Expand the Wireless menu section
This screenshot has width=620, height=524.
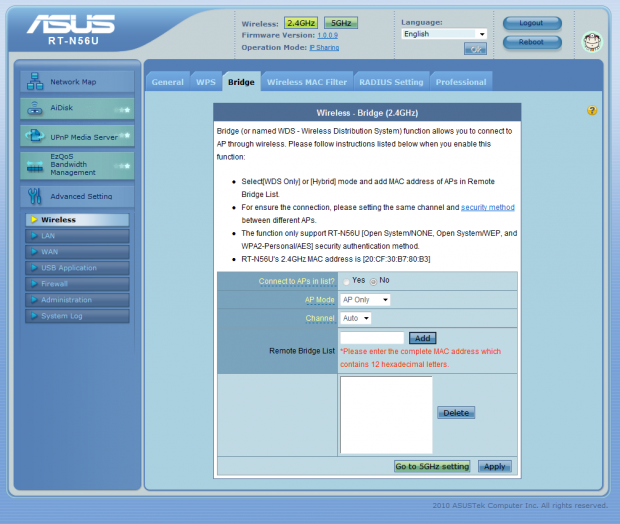(x=78, y=220)
